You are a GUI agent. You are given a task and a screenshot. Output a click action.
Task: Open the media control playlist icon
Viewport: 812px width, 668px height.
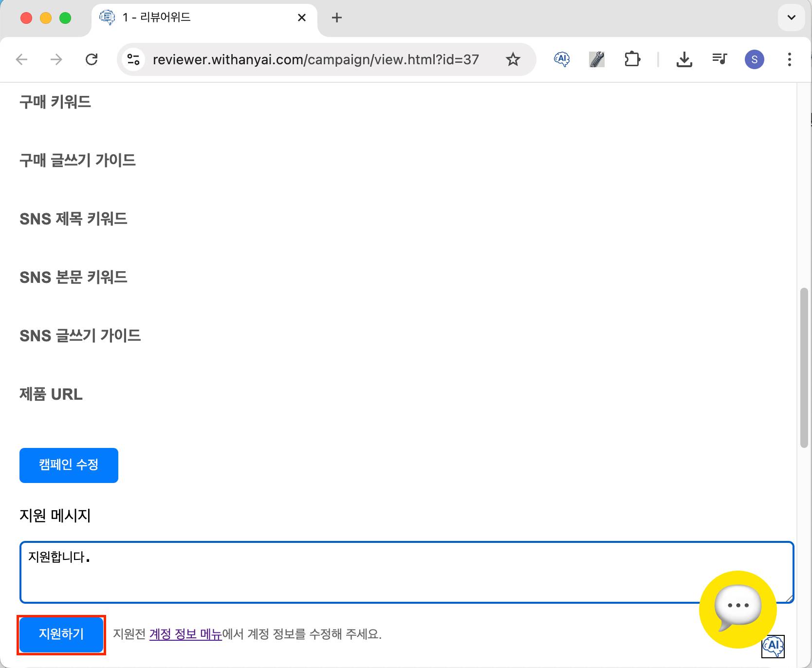719,59
